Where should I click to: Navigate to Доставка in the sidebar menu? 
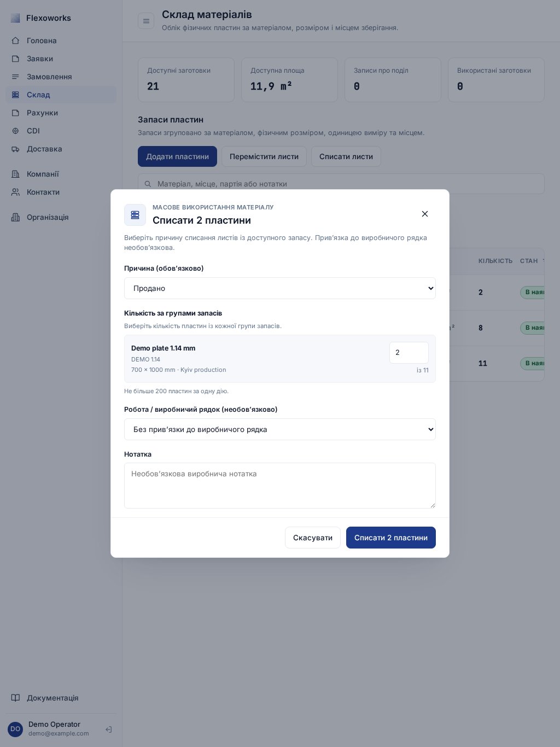tap(61, 149)
